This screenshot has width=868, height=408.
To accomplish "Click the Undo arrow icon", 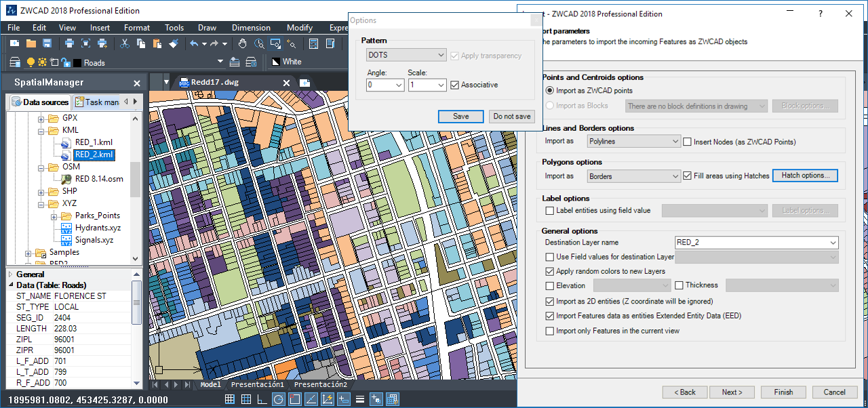I will (x=195, y=43).
